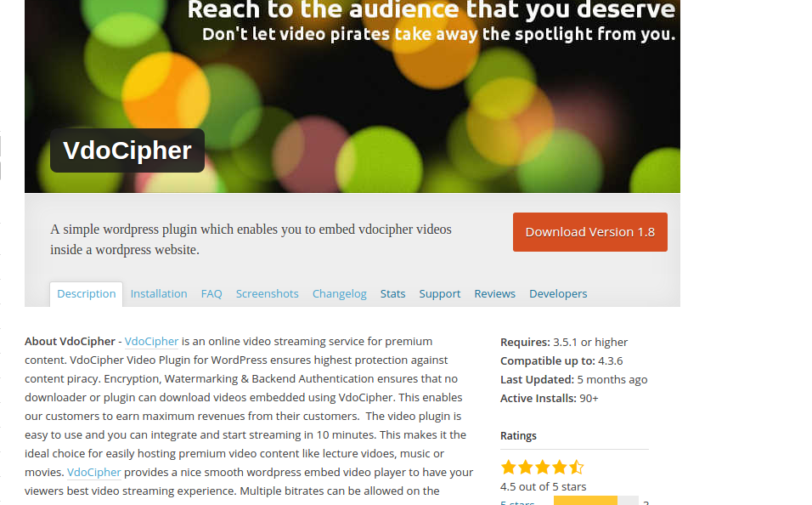Follow the VdoCipher link after 'About VdoCipher'
This screenshot has height=505, width=812.
tap(151, 342)
